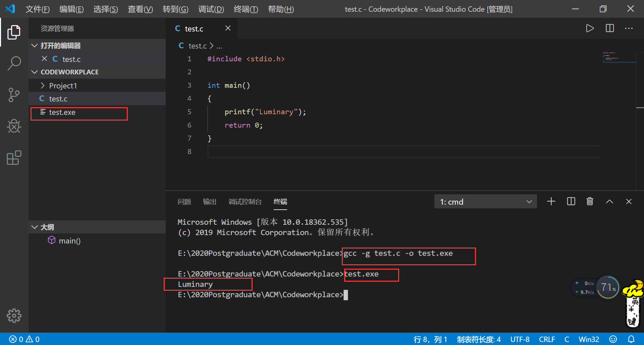The height and width of the screenshot is (345, 644).
Task: Open the 查看(V) menu
Action: [x=140, y=9]
